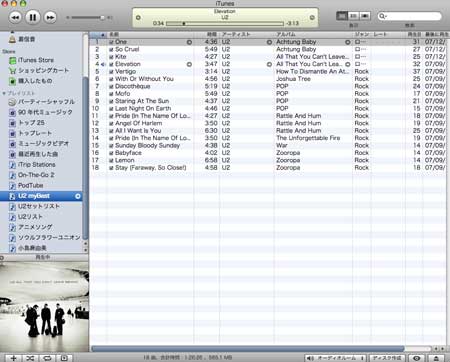Toggle shuffle icon in bottom bar

30,358
